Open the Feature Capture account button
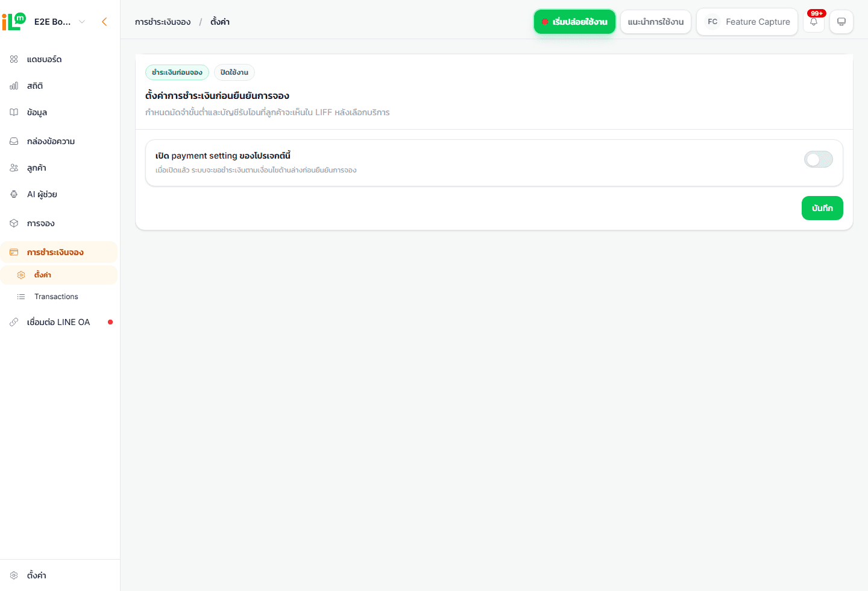This screenshot has width=868, height=591. tap(747, 22)
